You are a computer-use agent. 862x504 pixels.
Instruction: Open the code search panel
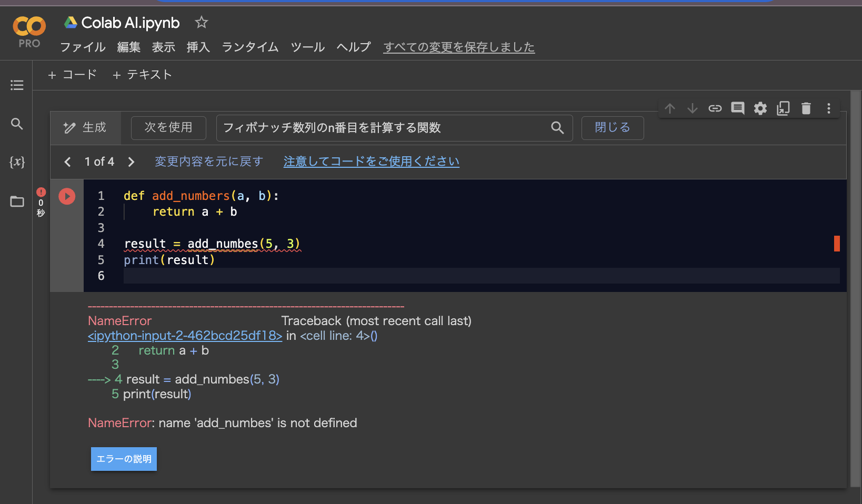(17, 124)
